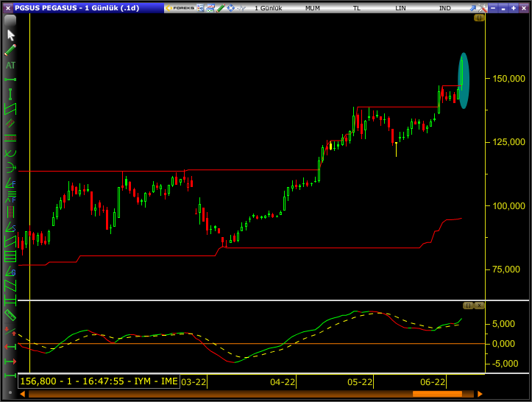
Task: Open the wrench tools settings icon
Action: (483, 8)
